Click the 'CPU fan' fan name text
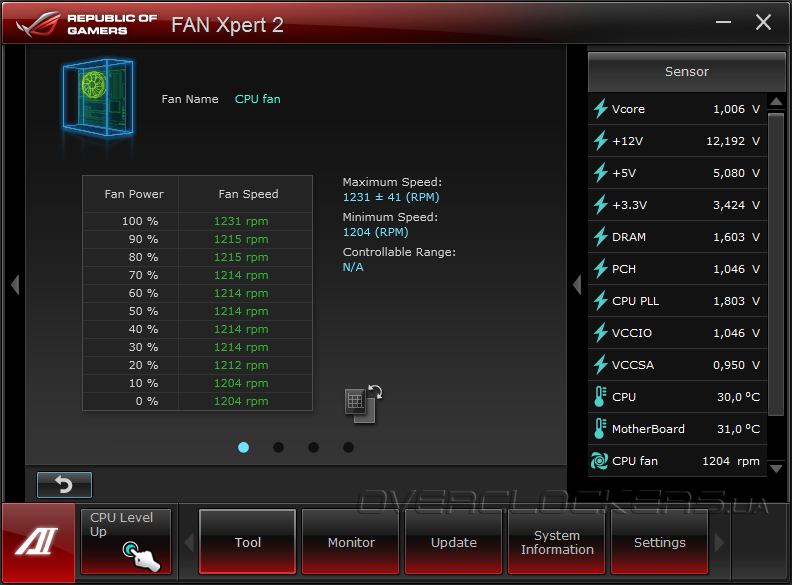Viewport: 792px width, 585px height. coord(258,99)
